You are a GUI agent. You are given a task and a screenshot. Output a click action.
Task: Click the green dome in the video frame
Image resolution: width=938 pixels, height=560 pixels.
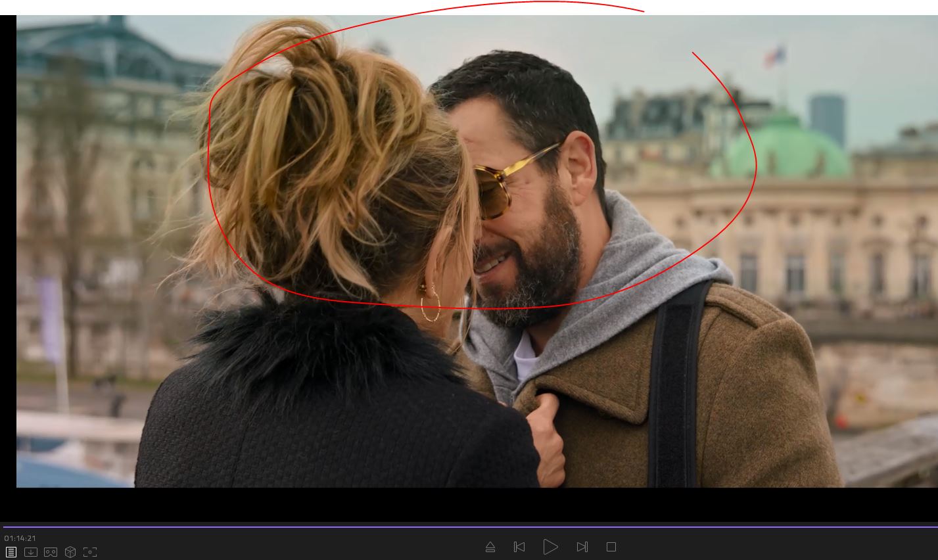point(782,148)
